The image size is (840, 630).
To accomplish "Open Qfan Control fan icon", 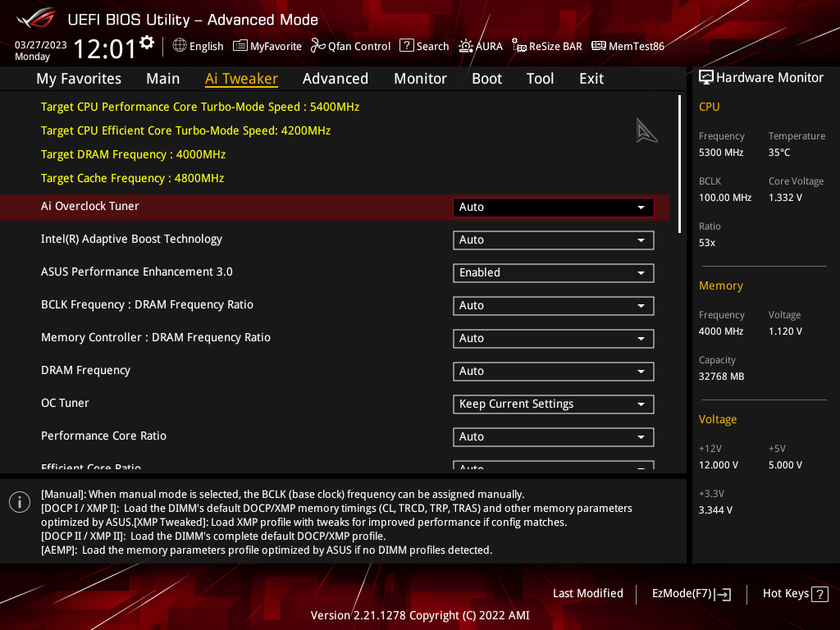I will click(x=318, y=46).
